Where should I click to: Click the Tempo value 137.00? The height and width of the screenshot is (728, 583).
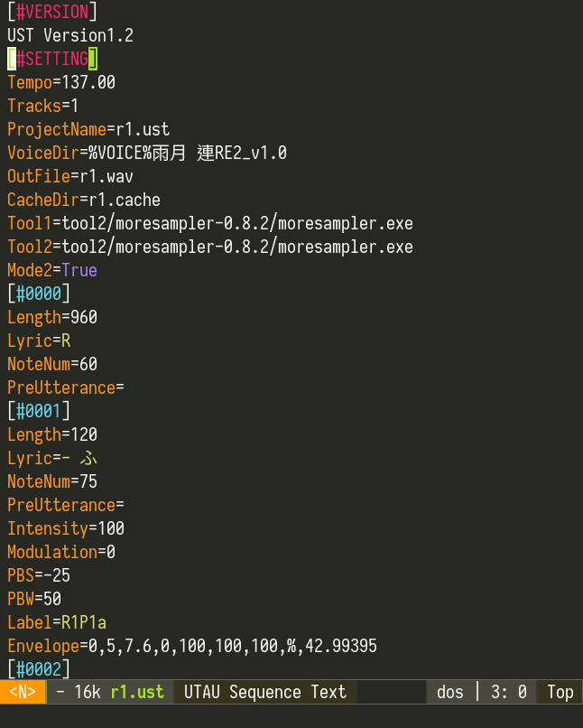point(88,82)
